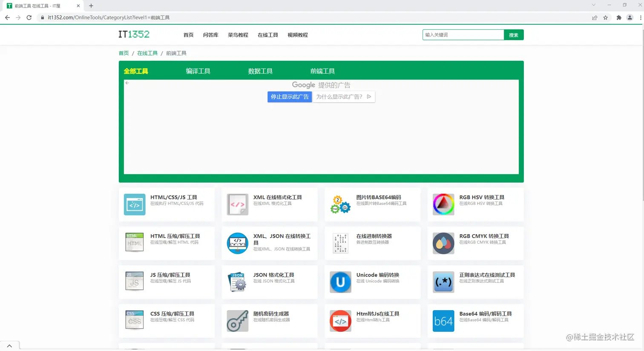Open 视频教程 in the navigation bar
This screenshot has width=644, height=351.
click(297, 35)
